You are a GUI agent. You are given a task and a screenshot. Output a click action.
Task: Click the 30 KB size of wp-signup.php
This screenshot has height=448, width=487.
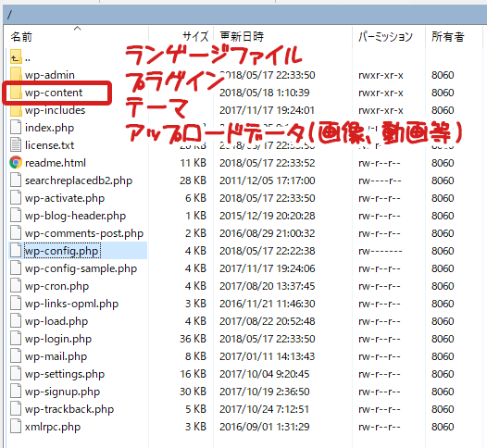(x=193, y=392)
